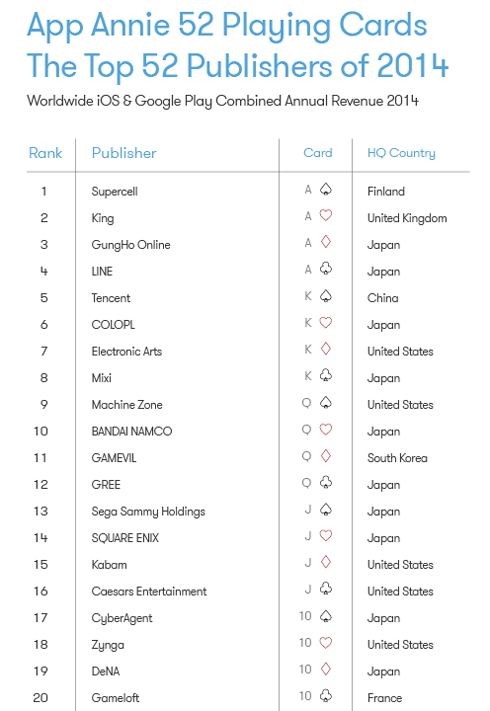Click the spade icon in Supercell row
The width and height of the screenshot is (490, 711).
pyautogui.click(x=326, y=190)
